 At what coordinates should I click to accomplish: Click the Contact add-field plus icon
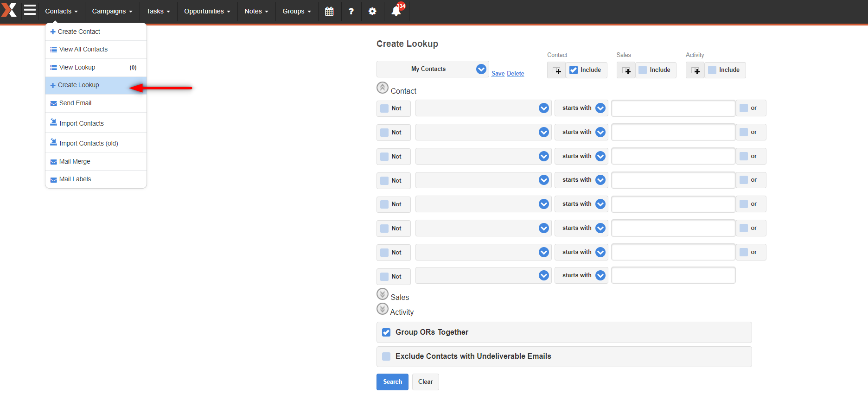(x=556, y=70)
